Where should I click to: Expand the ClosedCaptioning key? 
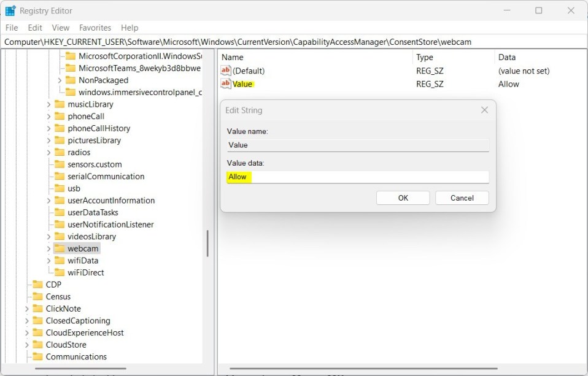click(26, 321)
